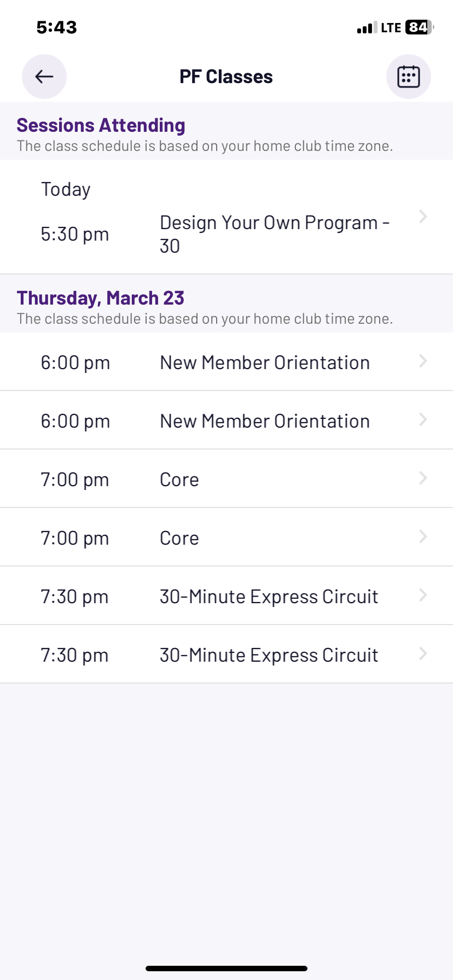Tap the cellular signal bars icon
Viewport: 453px width, 980px height.
367,28
